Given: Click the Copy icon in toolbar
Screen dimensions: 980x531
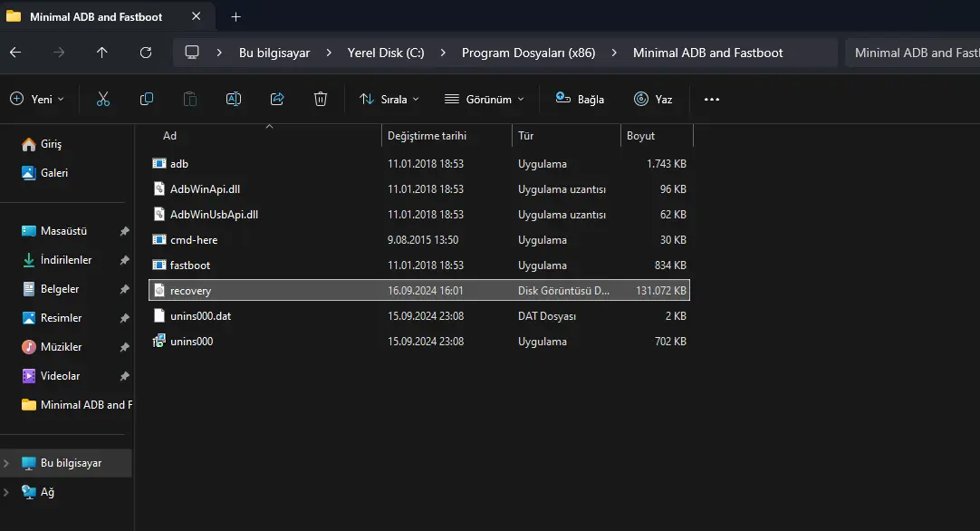Looking at the screenshot, I should 146,99.
